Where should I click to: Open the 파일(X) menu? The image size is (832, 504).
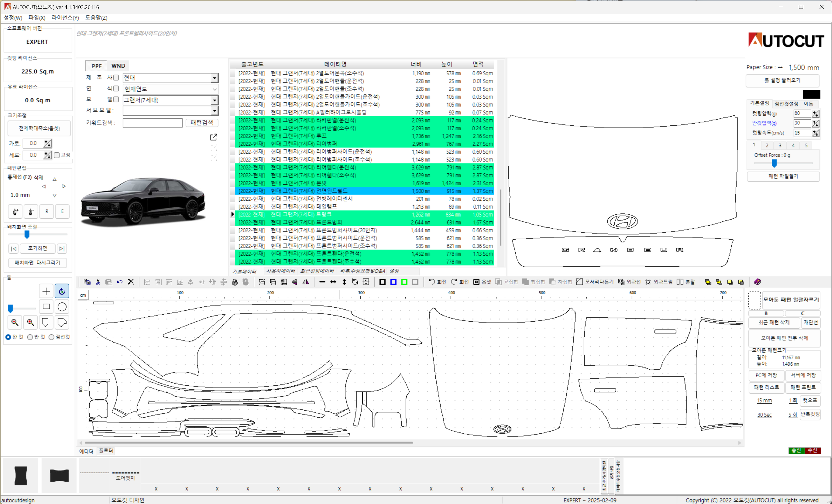(36, 17)
